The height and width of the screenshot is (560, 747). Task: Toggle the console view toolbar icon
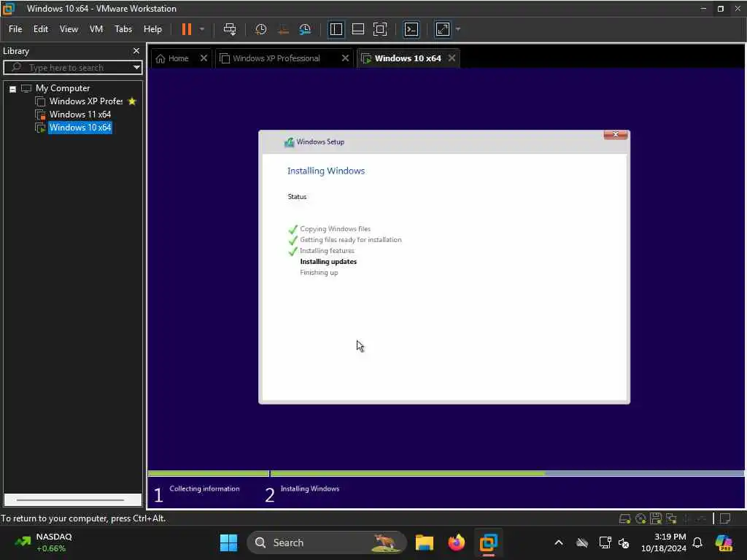click(411, 29)
